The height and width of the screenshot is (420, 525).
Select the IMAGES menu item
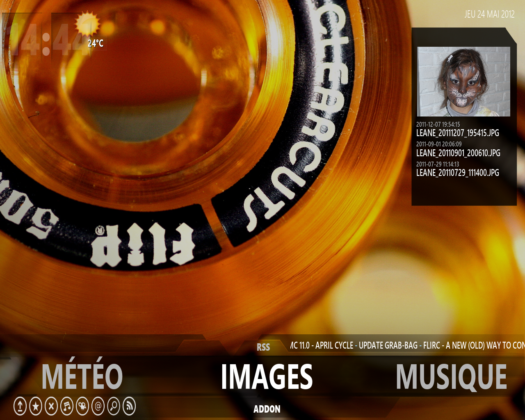pyautogui.click(x=267, y=377)
